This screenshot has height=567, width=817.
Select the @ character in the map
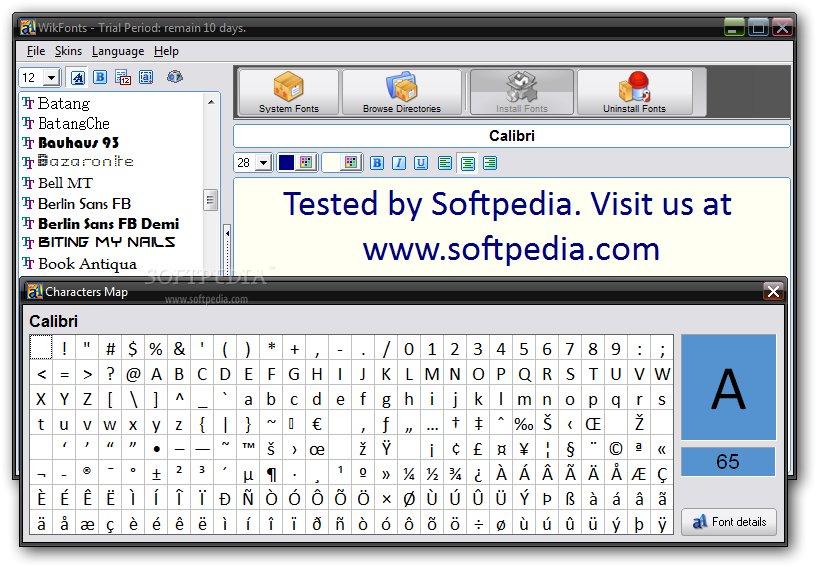(x=133, y=374)
